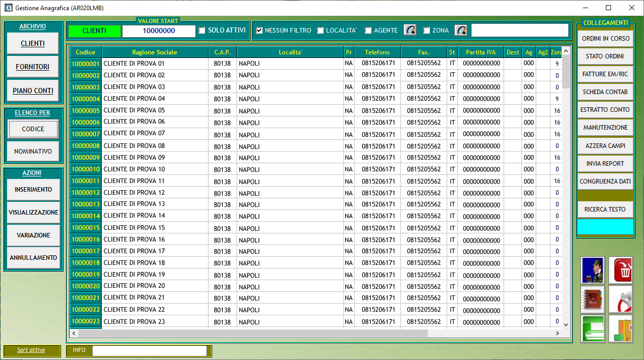The image size is (644, 360).
Task: Click the grid vertical scrollbar up arrow
Action: click(x=566, y=51)
